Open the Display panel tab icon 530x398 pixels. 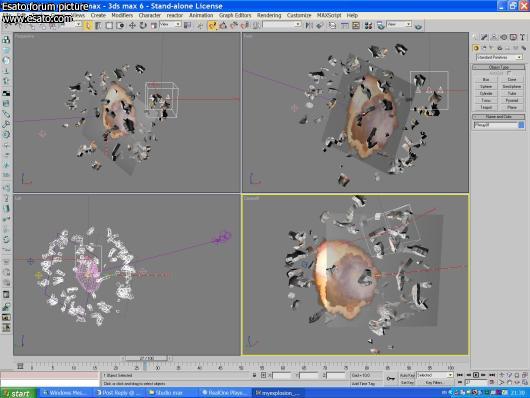[513, 37]
